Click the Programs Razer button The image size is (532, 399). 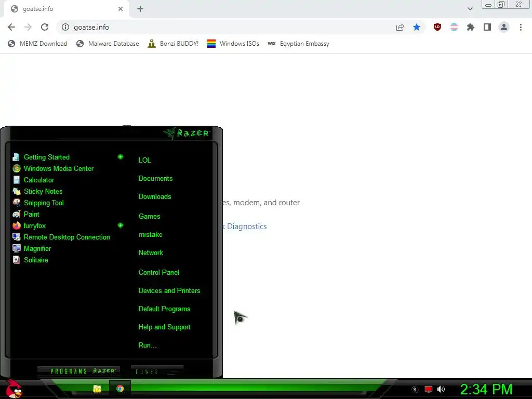(79, 371)
